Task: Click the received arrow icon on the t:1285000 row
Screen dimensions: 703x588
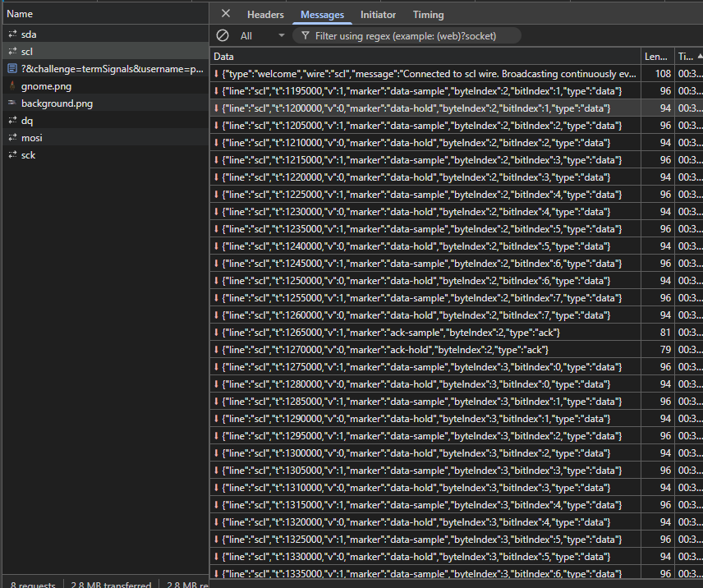Action: 216,402
